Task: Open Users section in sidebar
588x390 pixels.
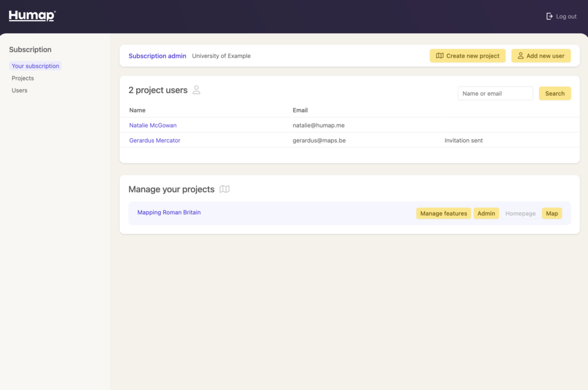Action: pyautogui.click(x=20, y=91)
